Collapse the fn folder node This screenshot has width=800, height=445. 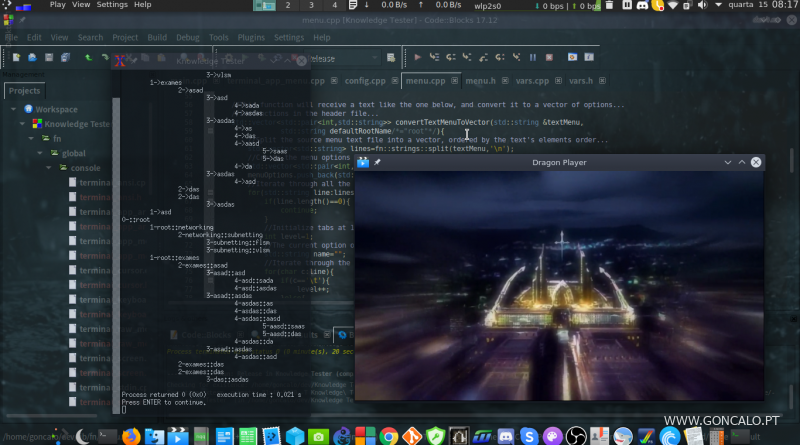31,138
